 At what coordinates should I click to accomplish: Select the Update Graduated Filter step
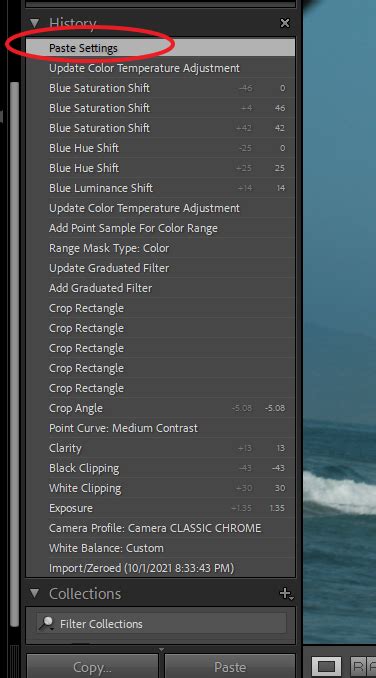point(161,268)
